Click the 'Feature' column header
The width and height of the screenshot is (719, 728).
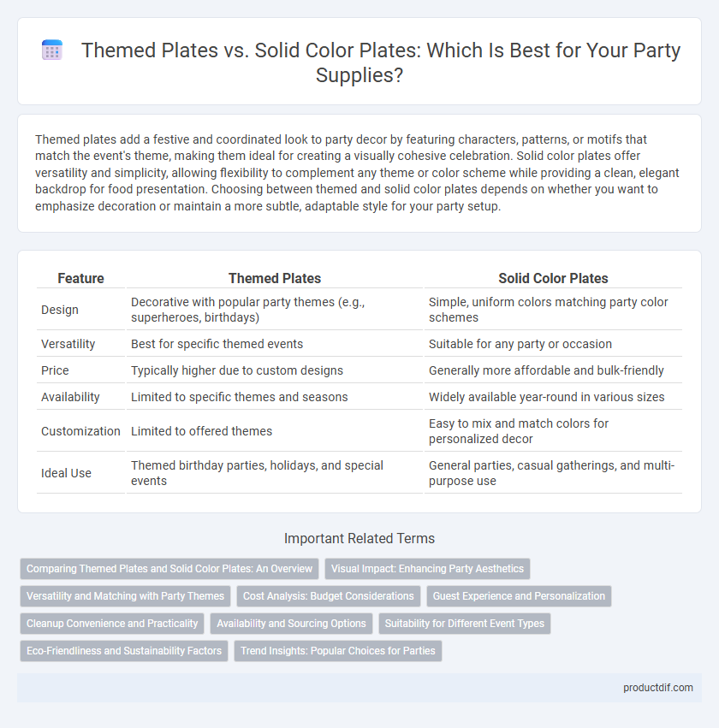click(80, 278)
